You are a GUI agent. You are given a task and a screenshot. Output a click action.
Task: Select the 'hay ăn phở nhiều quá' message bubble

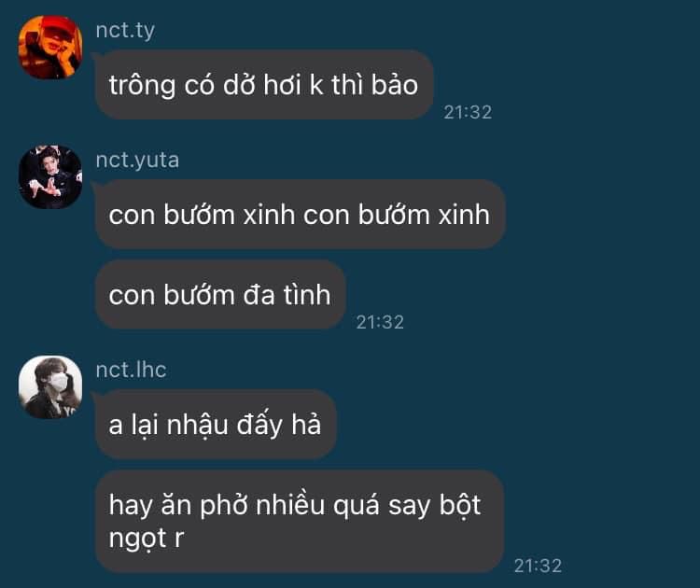click(299, 521)
